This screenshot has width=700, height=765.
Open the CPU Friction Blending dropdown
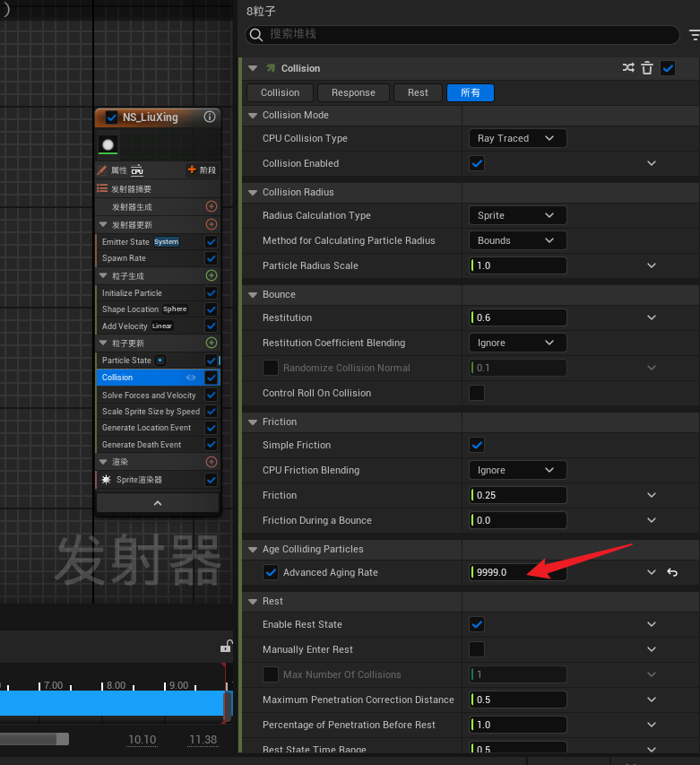(518, 470)
